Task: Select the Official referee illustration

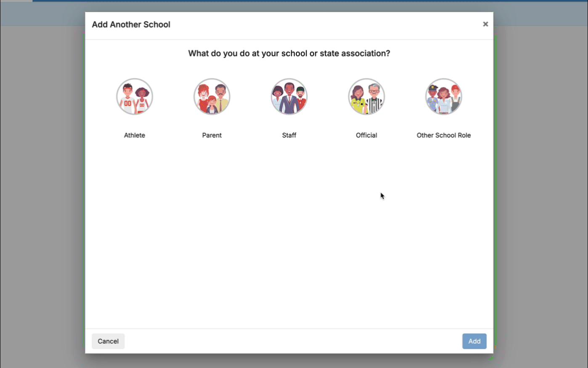Action: tap(366, 96)
